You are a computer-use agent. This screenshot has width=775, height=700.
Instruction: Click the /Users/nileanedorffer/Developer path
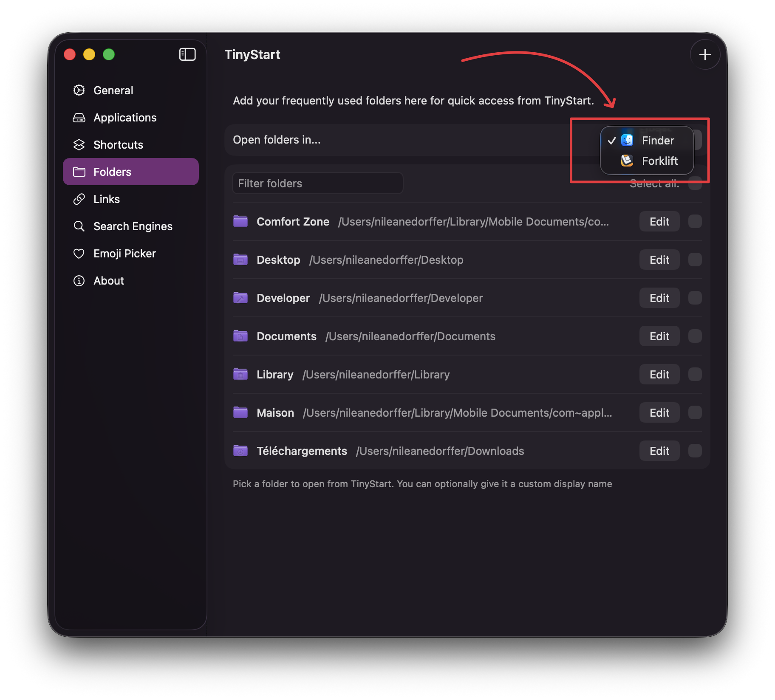pyautogui.click(x=401, y=298)
